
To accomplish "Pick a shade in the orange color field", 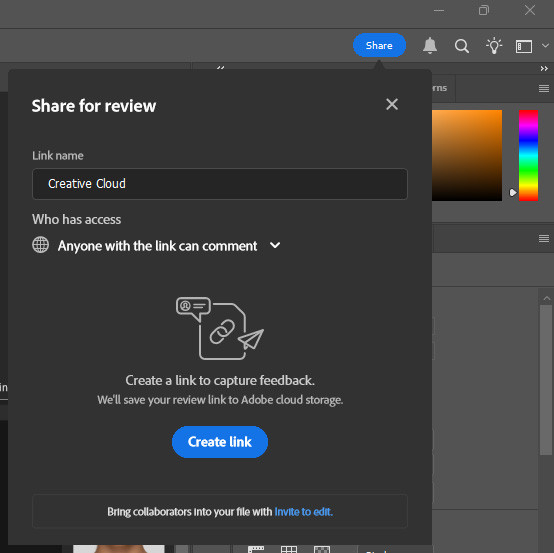I will pos(467,155).
